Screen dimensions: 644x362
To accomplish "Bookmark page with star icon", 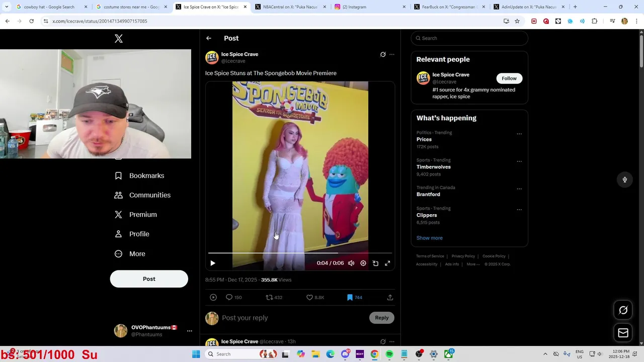I will pyautogui.click(x=517, y=21).
